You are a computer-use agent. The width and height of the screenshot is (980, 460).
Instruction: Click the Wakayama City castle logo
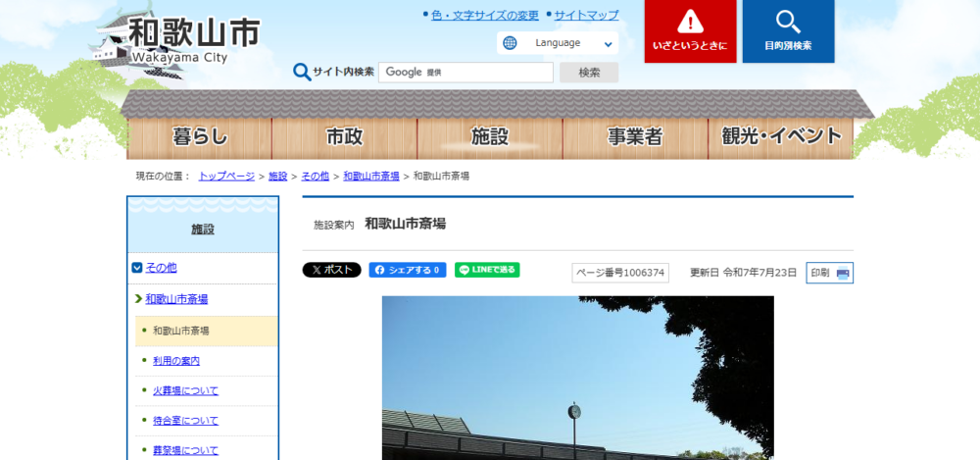coord(175,40)
